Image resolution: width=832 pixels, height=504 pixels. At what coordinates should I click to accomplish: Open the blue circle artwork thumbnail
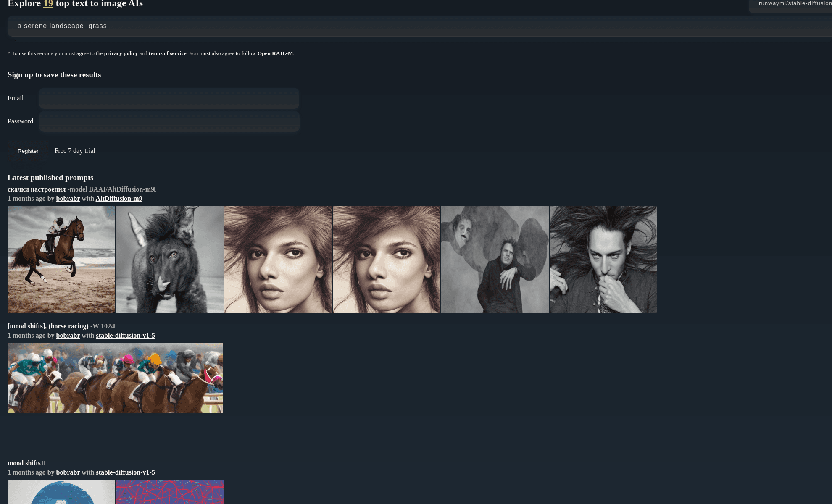(x=61, y=492)
